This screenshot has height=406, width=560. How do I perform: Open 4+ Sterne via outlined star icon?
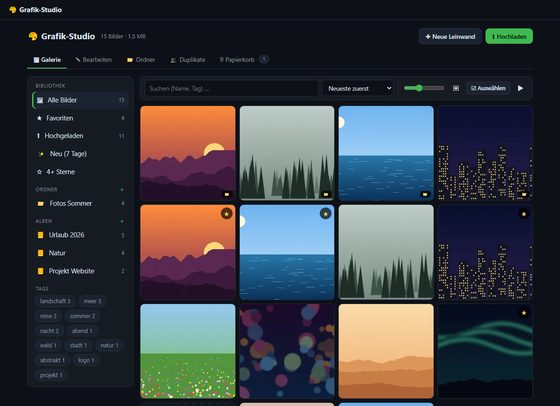39,172
